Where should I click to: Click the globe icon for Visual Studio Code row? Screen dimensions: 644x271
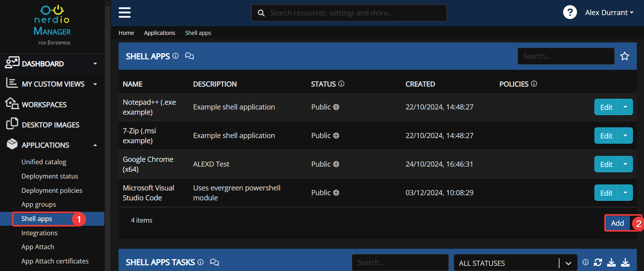pos(336,193)
